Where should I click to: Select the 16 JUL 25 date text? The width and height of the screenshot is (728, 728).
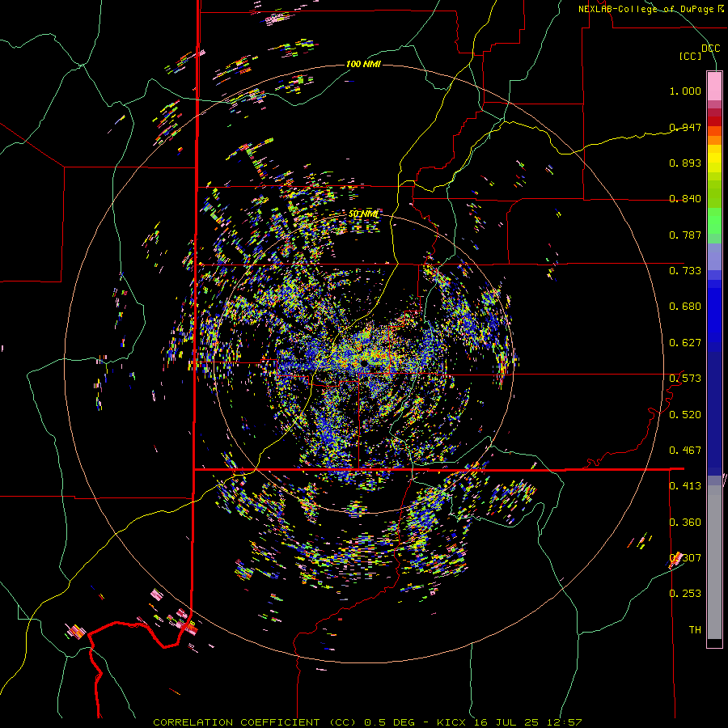(x=506, y=722)
